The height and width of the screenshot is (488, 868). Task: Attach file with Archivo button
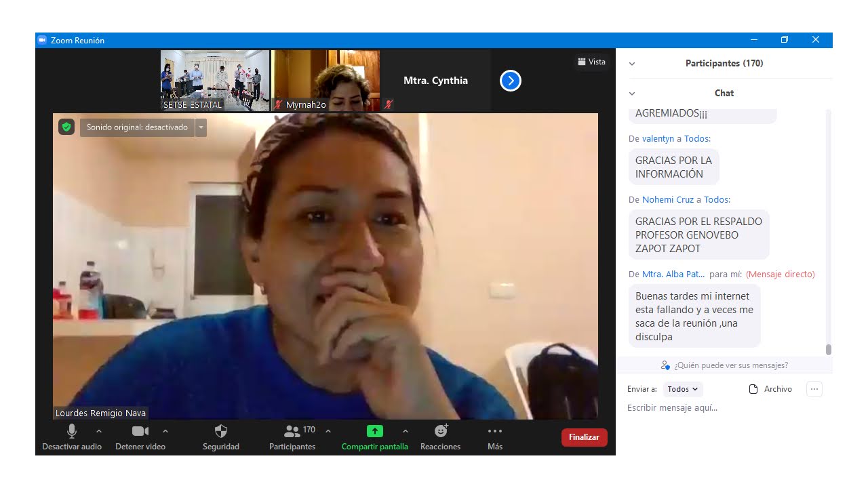point(770,389)
